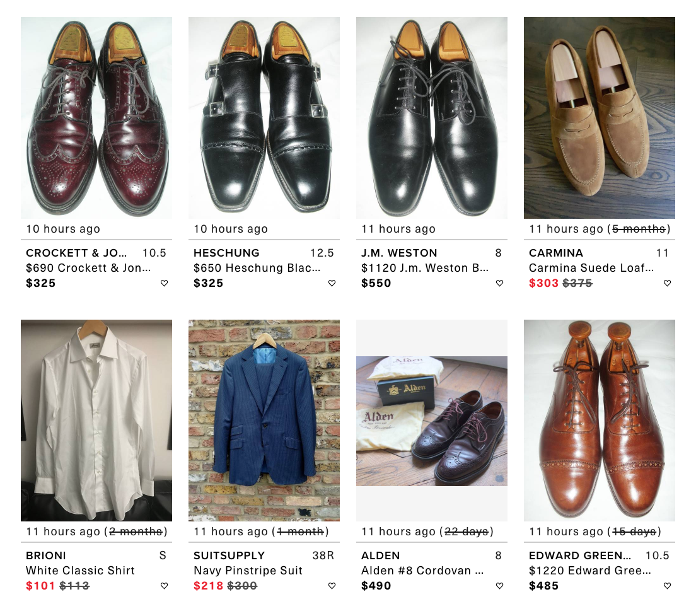Open the '$1120 J.m. Weston B...' listing title

click(425, 268)
